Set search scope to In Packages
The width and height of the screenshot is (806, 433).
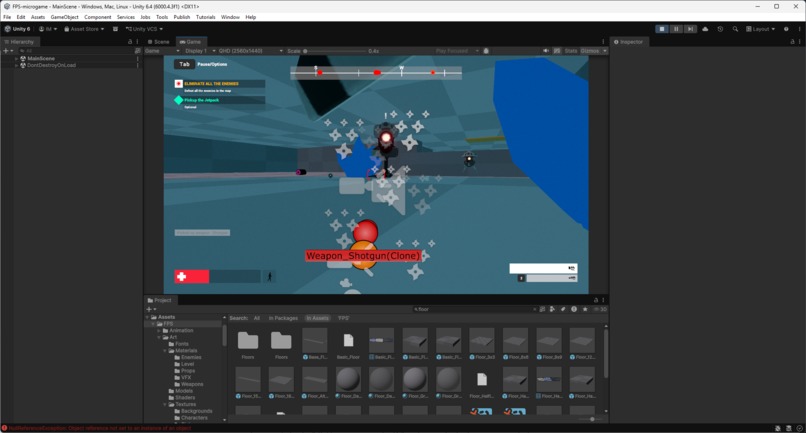coord(283,318)
